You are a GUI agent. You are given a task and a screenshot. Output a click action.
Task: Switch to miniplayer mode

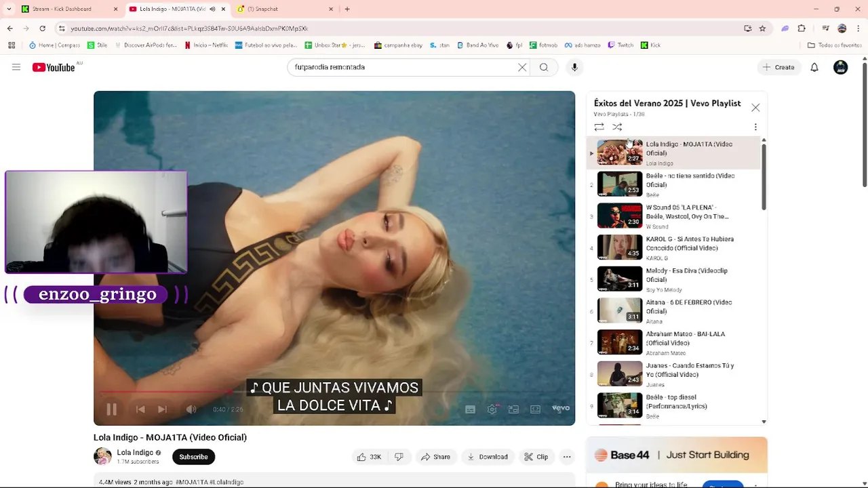pyautogui.click(x=513, y=409)
